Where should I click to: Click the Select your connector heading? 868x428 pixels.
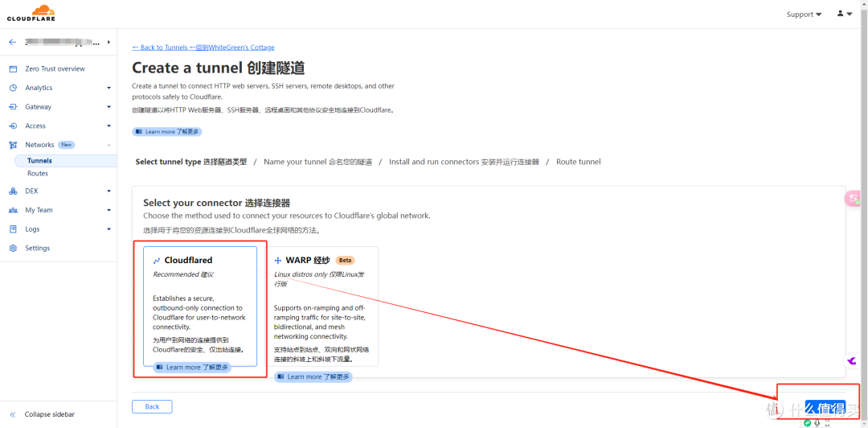217,203
